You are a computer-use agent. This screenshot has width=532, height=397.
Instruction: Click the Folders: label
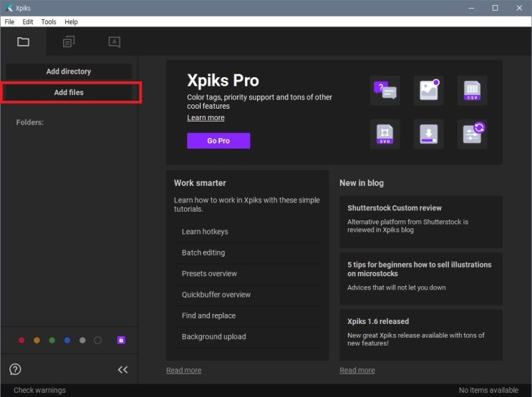click(30, 122)
